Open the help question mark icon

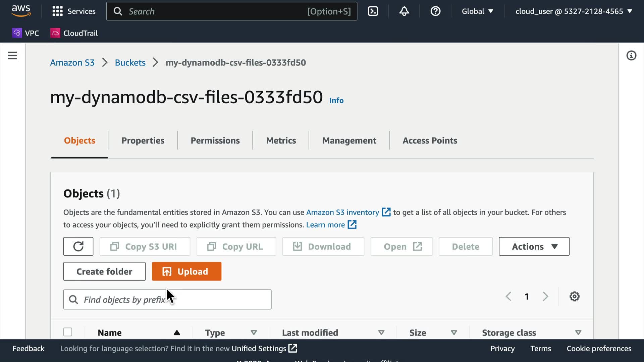coord(435,11)
